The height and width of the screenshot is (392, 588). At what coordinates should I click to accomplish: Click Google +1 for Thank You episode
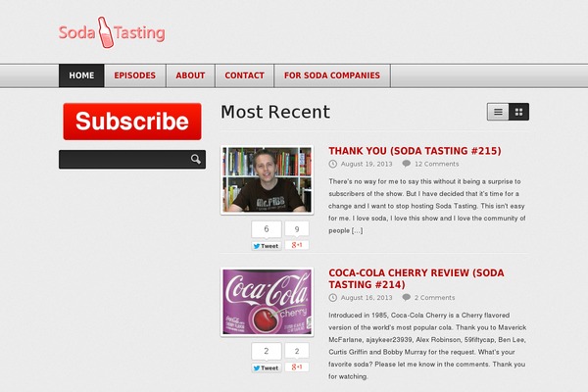pyautogui.click(x=297, y=245)
